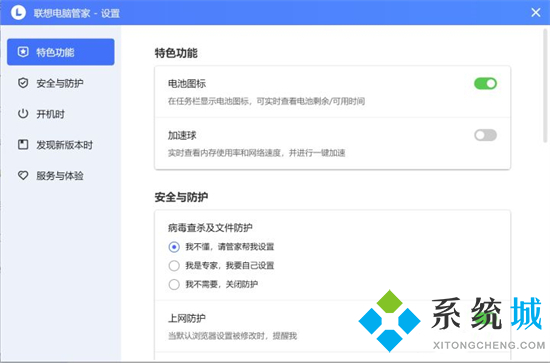The image size is (550, 363).
Task: Open the 安全与防护 sidebar item
Action: coord(61,83)
